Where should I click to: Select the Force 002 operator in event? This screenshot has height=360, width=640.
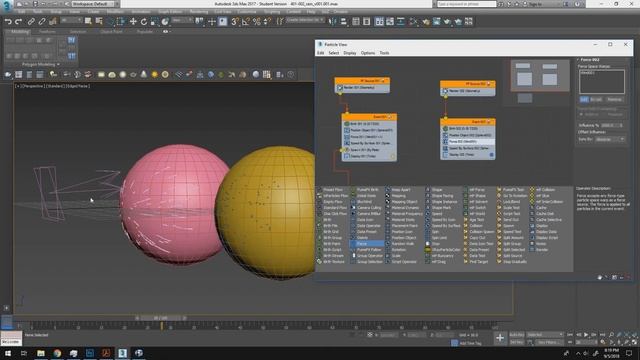point(468,142)
